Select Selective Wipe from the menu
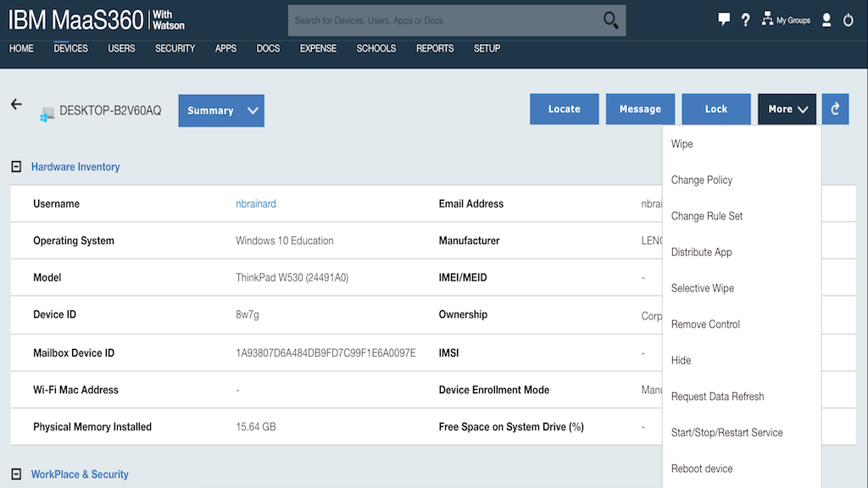The image size is (868, 488). [x=703, y=288]
